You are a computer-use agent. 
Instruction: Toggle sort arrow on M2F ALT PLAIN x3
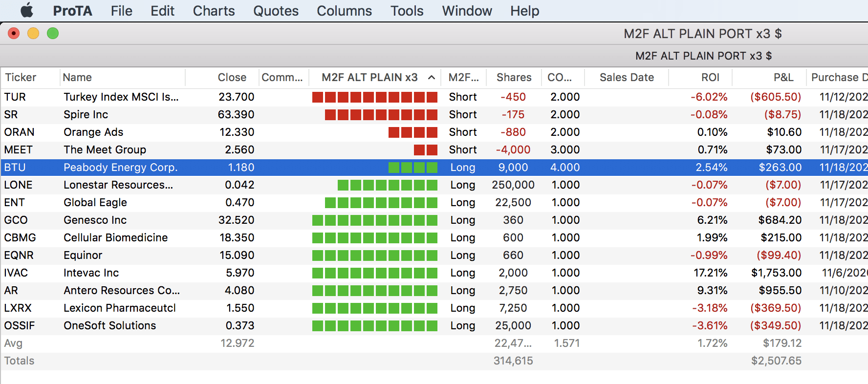pyautogui.click(x=432, y=77)
